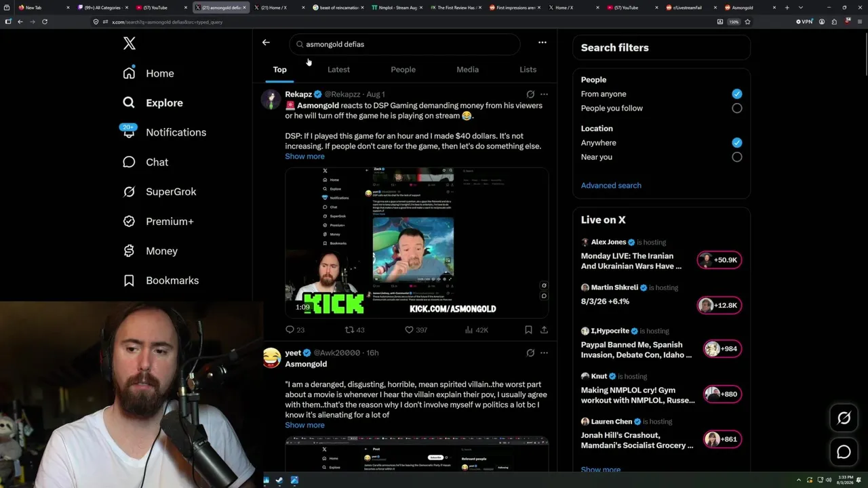The height and width of the screenshot is (488, 868).
Task: Expand Rekapz's post with Show more
Action: click(304, 157)
